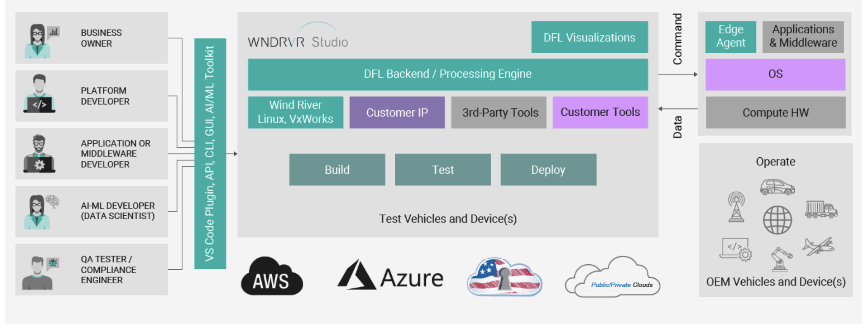Click the American flag keyhole cloud icon
The image size is (868, 329).
504,277
